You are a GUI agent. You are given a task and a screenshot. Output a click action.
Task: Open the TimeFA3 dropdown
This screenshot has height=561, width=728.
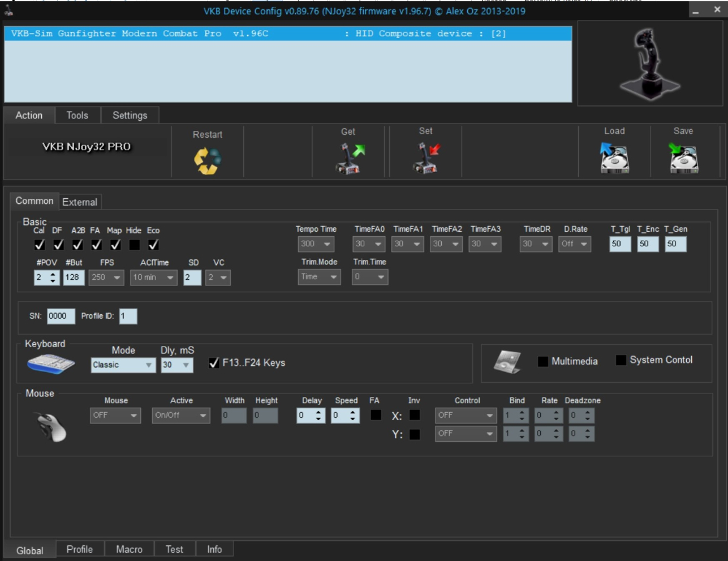[x=485, y=244]
